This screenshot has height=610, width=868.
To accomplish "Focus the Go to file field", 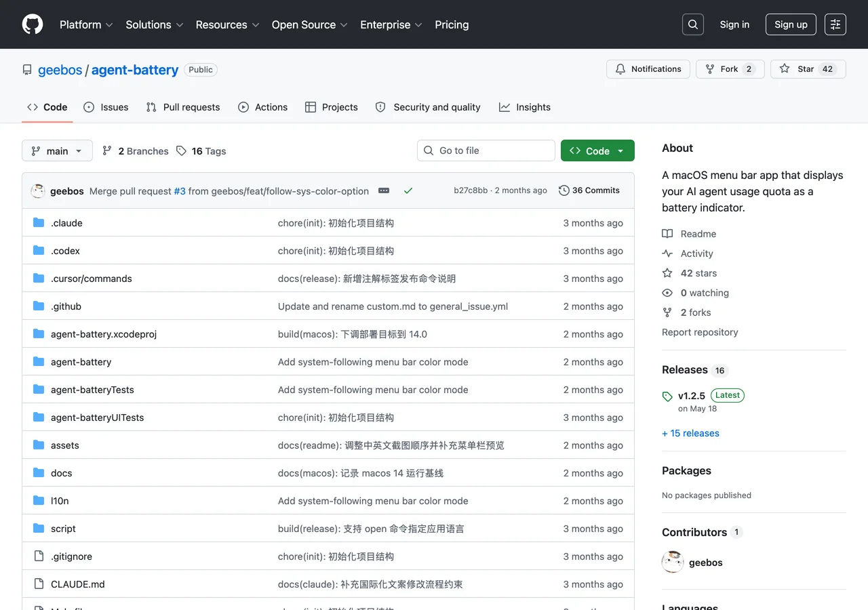I will [x=486, y=150].
